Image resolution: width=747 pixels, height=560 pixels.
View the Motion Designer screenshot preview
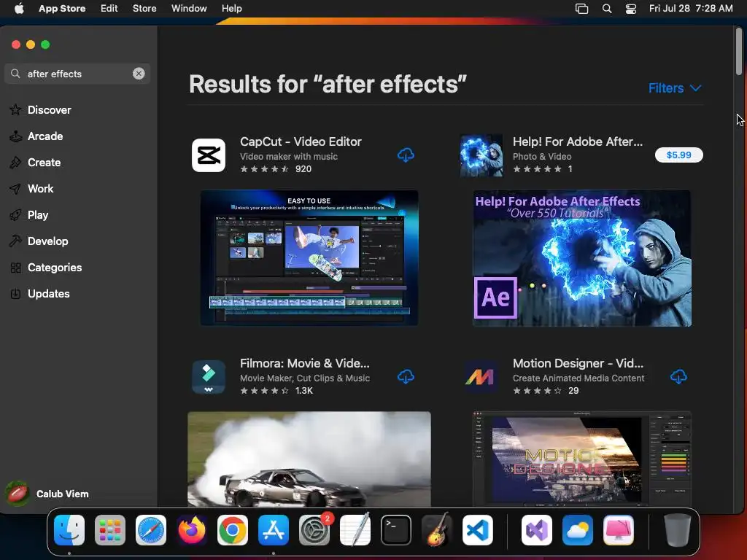[x=581, y=459]
